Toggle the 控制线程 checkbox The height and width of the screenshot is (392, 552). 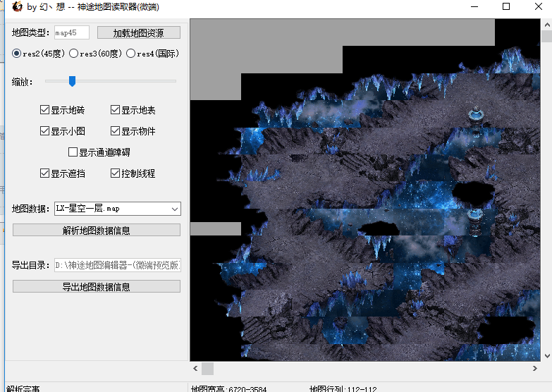click(116, 173)
